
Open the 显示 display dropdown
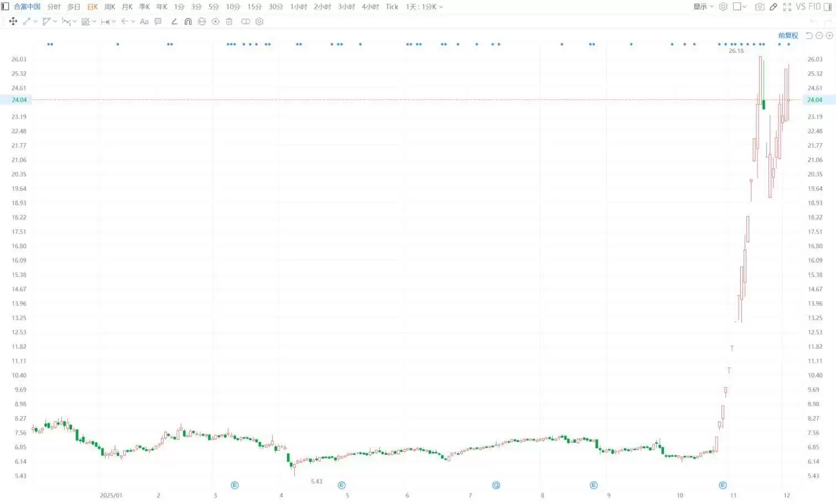(703, 7)
